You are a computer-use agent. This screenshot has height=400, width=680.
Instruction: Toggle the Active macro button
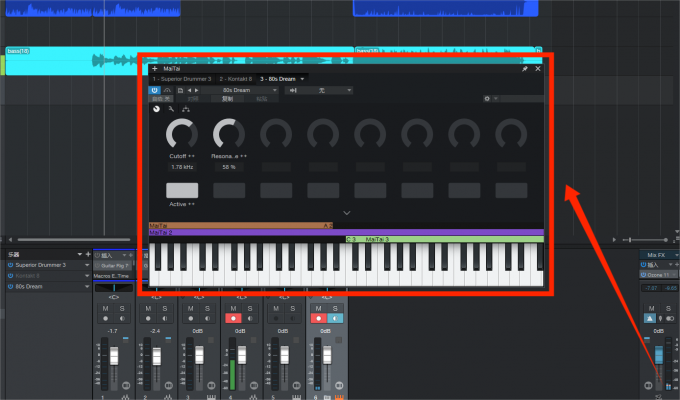click(182, 190)
